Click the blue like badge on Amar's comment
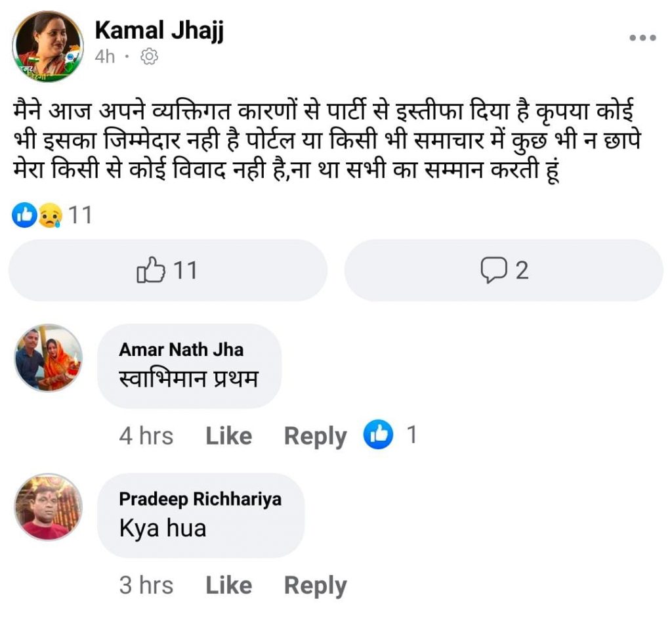 pos(379,435)
